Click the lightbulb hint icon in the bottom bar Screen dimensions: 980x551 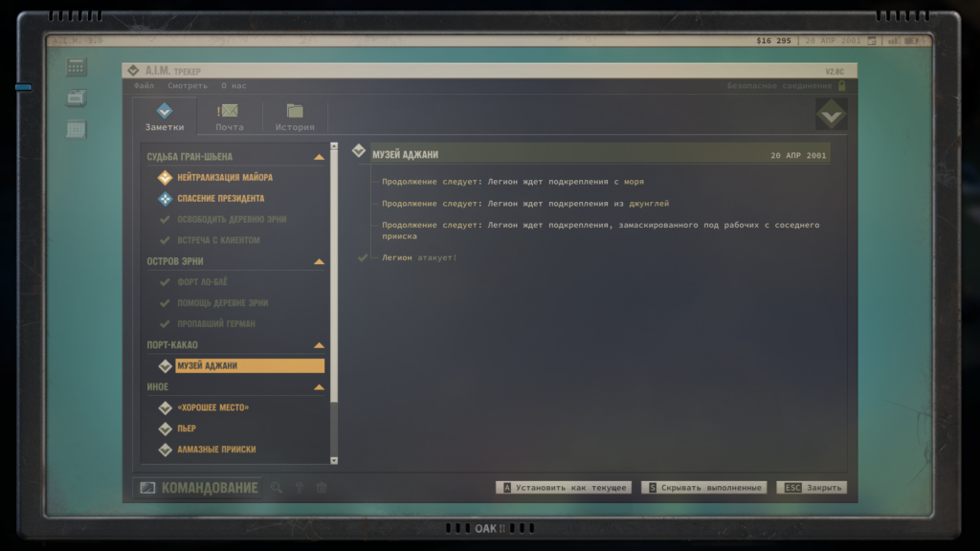300,488
